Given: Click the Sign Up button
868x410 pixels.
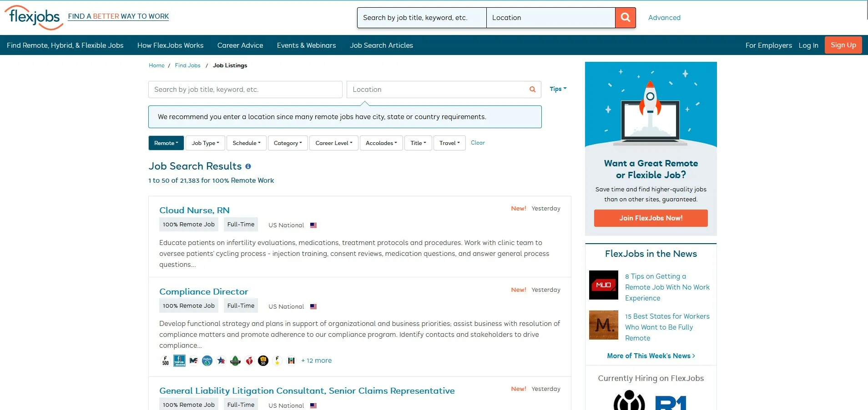Looking at the screenshot, I should tap(843, 45).
